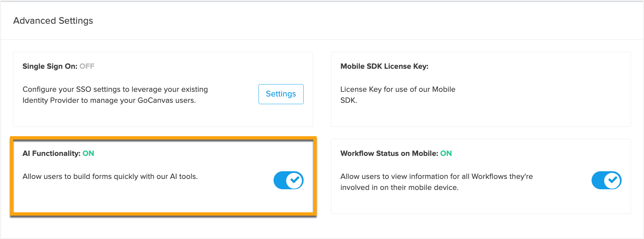Click the Workflow Status on Mobile: ON label
This screenshot has width=644, height=239.
click(396, 153)
